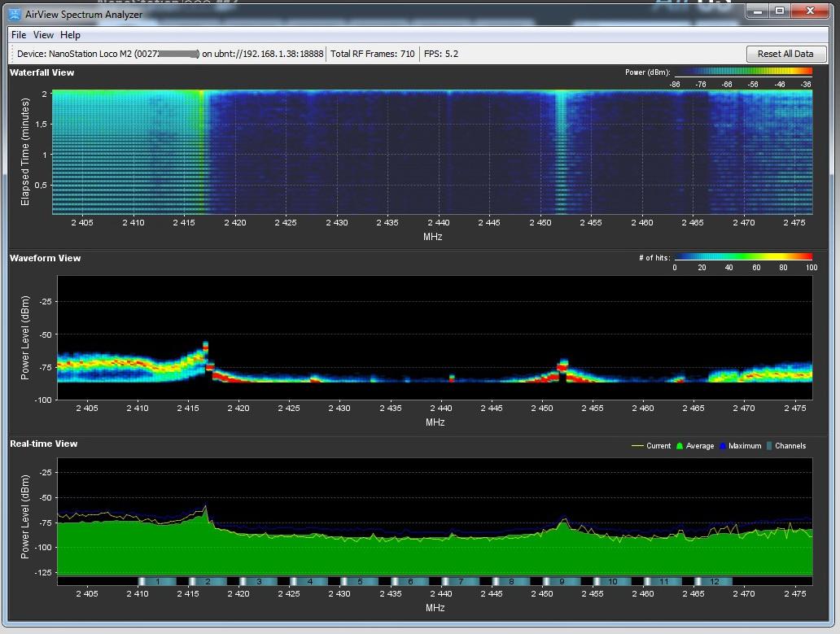The width and height of the screenshot is (840, 634).
Task: Select channel 12 marker on channel bar
Action: (715, 581)
